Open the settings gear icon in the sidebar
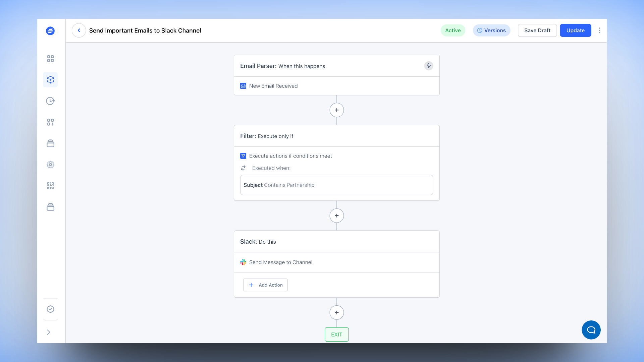 pyautogui.click(x=50, y=165)
